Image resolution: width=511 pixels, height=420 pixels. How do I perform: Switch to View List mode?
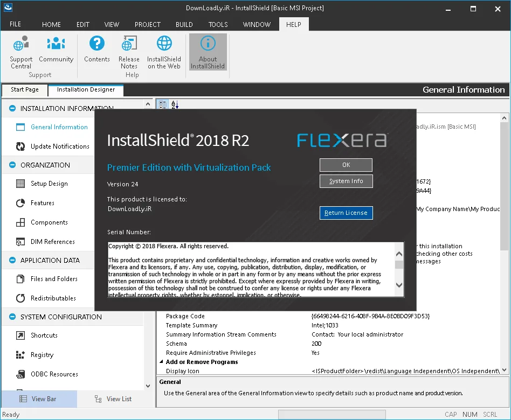click(113, 399)
